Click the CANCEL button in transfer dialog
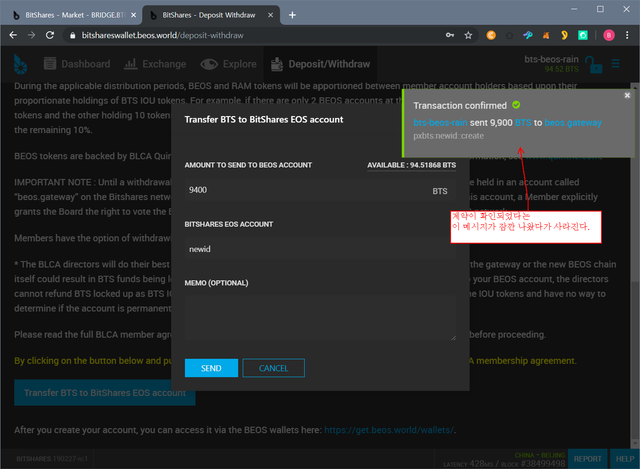Image resolution: width=640 pixels, height=469 pixels. pos(273,368)
